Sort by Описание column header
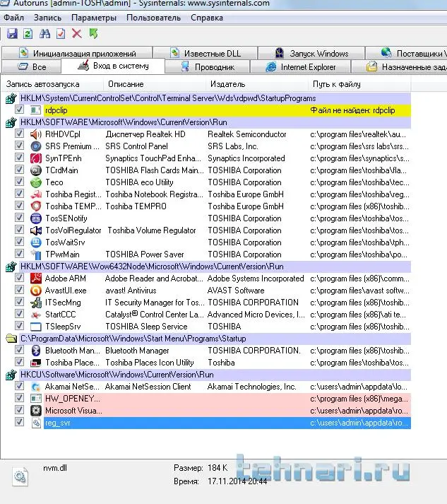The image size is (447, 504). coord(155,84)
